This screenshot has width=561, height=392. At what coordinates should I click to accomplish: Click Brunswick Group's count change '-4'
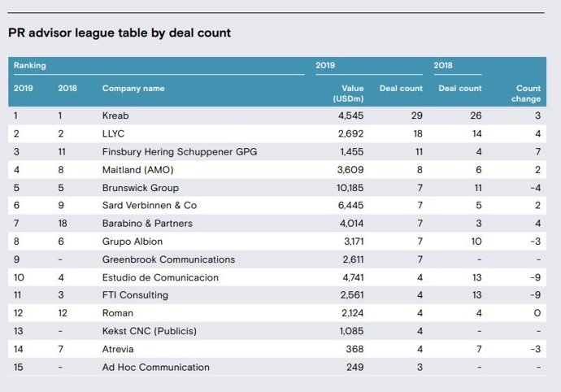[x=536, y=188]
